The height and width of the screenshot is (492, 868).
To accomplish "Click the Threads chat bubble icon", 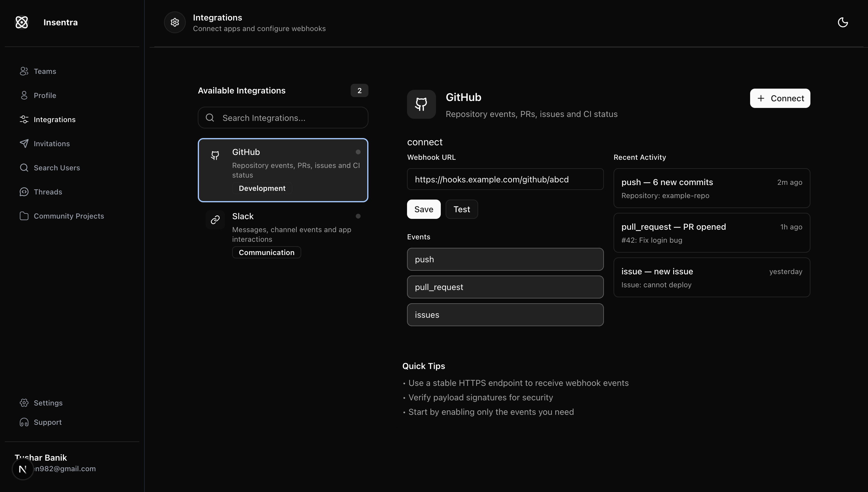I will (x=24, y=192).
